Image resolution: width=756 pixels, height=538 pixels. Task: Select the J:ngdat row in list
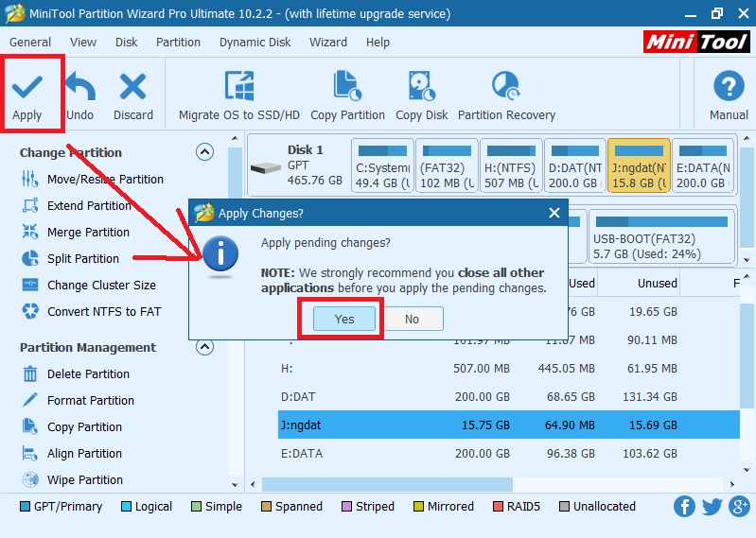[x=509, y=425]
